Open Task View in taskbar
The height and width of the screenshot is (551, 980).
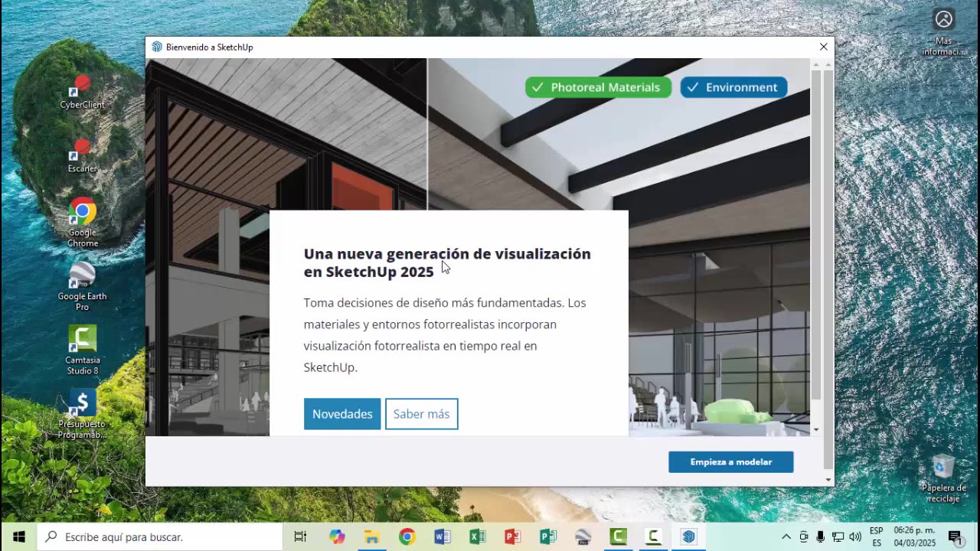tap(300, 537)
